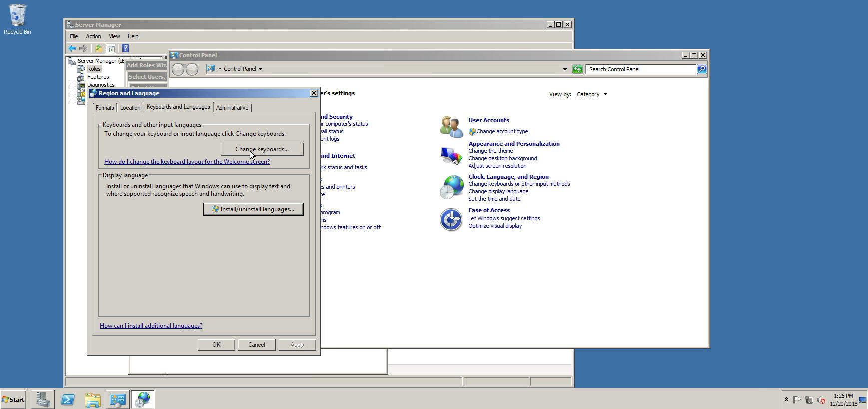Click the Change keyboards button

tap(262, 149)
